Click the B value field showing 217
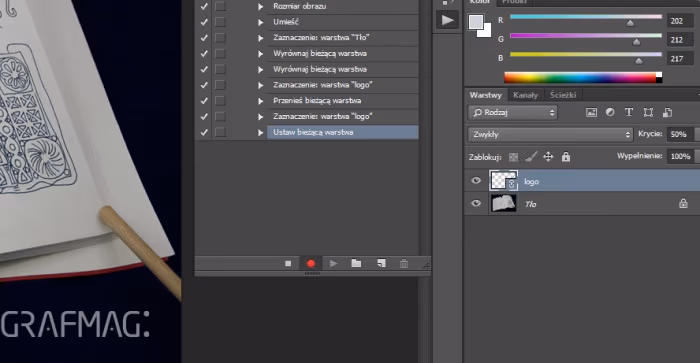The image size is (700, 363). click(x=680, y=58)
